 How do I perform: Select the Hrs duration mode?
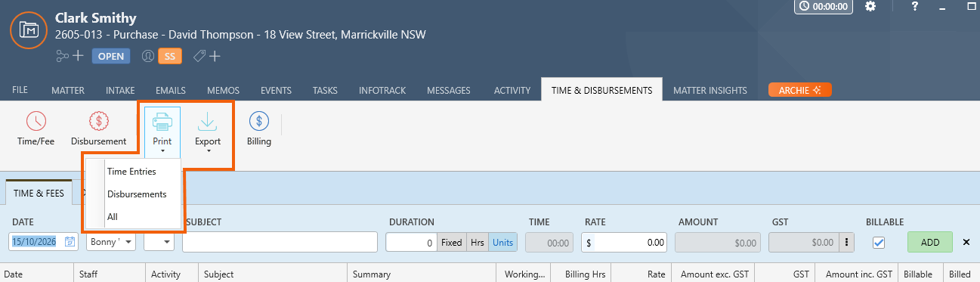click(x=478, y=243)
